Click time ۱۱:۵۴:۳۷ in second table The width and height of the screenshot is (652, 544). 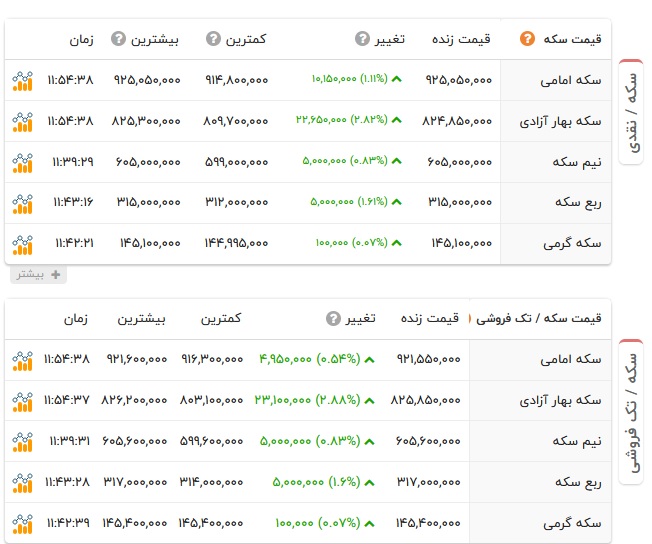tap(67, 400)
